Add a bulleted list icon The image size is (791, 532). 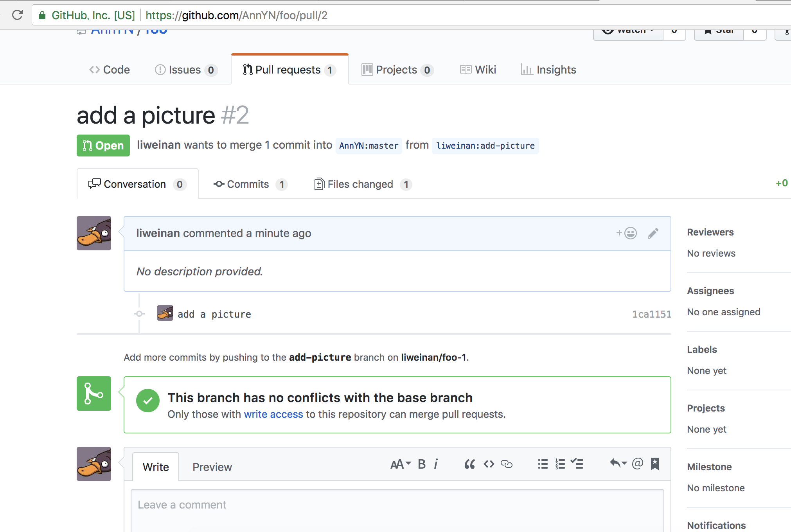click(x=543, y=464)
